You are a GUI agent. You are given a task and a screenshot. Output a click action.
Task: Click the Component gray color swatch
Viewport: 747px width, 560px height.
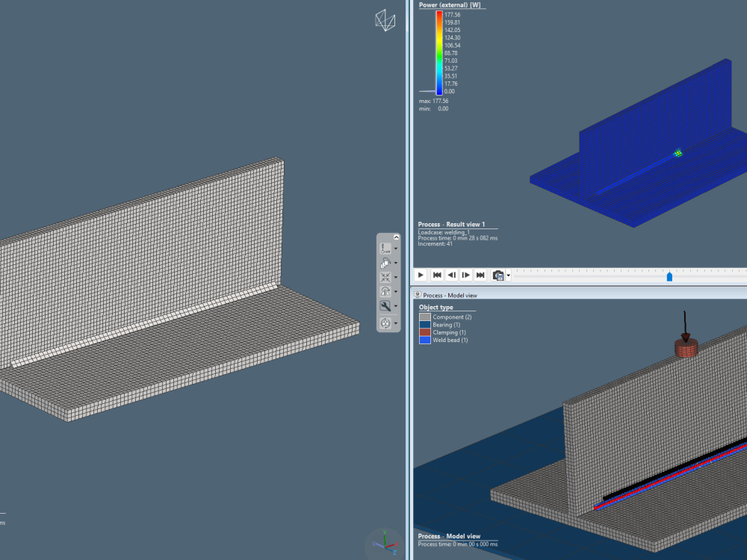(425, 317)
